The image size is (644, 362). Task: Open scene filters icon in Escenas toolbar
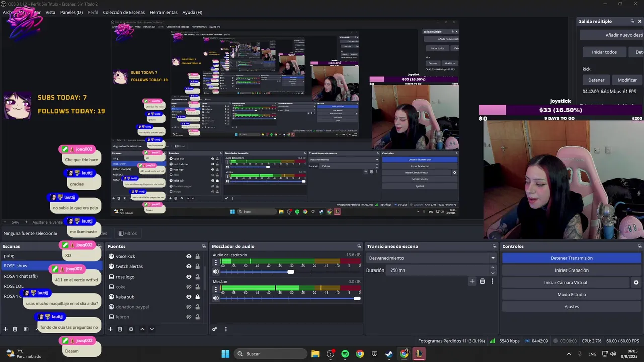point(26,329)
